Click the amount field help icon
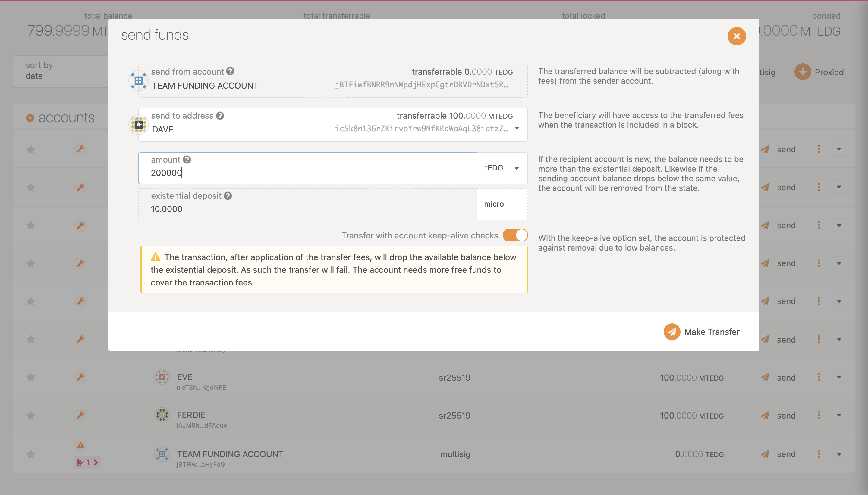The height and width of the screenshot is (495, 868). click(187, 160)
